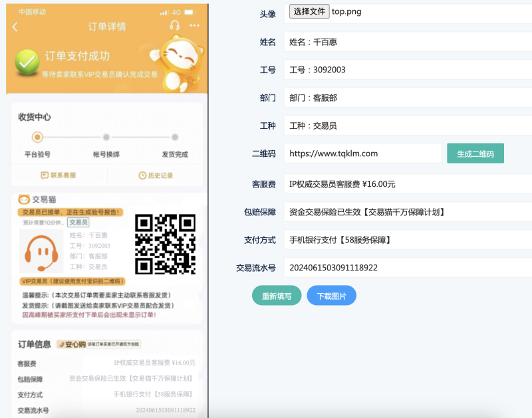The width and height of the screenshot is (532, 418).
Task: Tap the back arrow in order details header
Action: [15, 27]
